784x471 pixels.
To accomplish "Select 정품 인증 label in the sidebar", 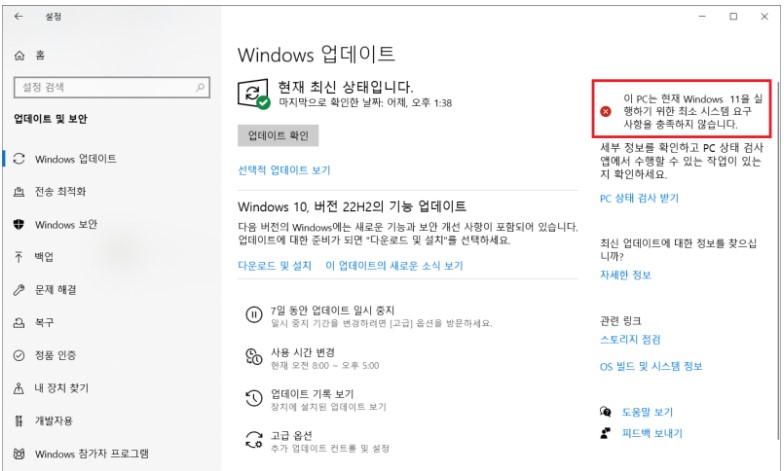I will (56, 356).
